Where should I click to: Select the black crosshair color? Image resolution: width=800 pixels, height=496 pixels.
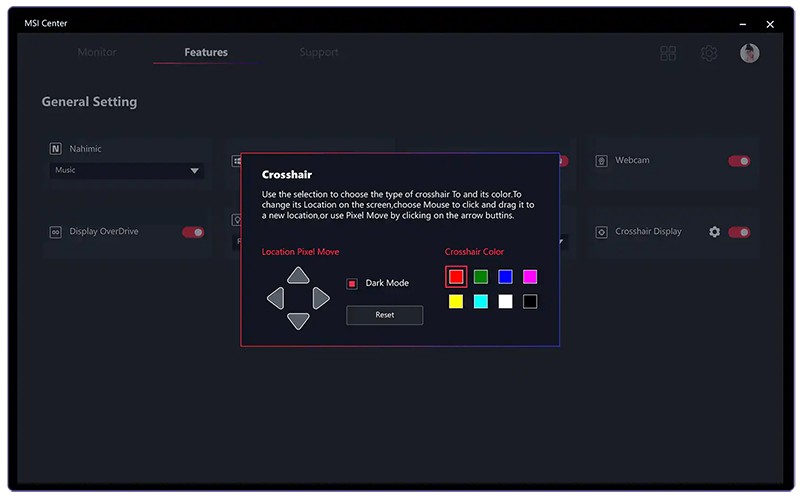530,302
